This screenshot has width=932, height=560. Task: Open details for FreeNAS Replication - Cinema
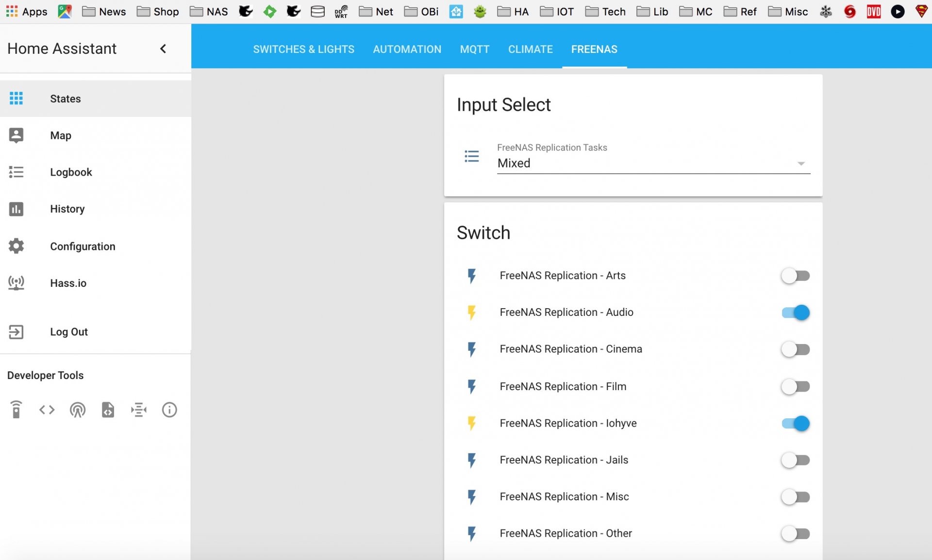click(x=571, y=349)
